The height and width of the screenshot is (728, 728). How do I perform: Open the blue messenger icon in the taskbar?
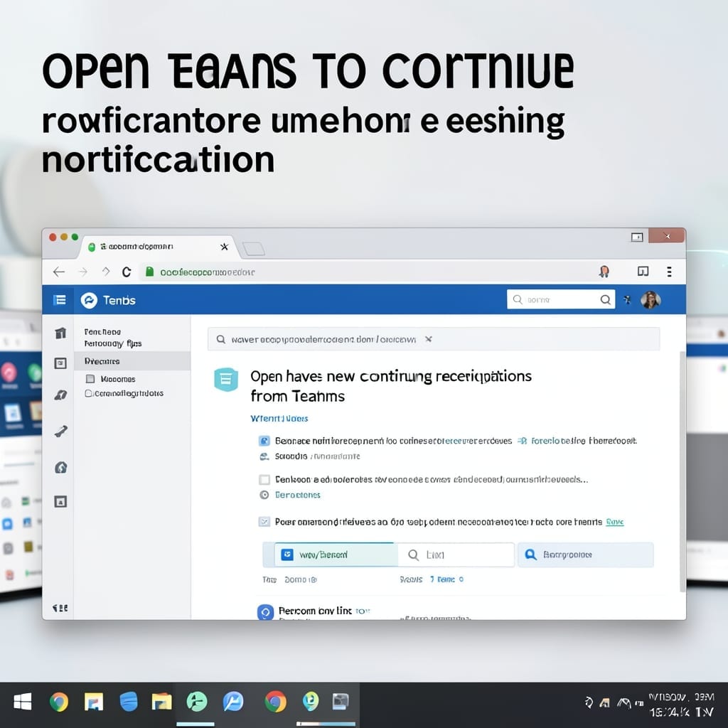(x=233, y=702)
